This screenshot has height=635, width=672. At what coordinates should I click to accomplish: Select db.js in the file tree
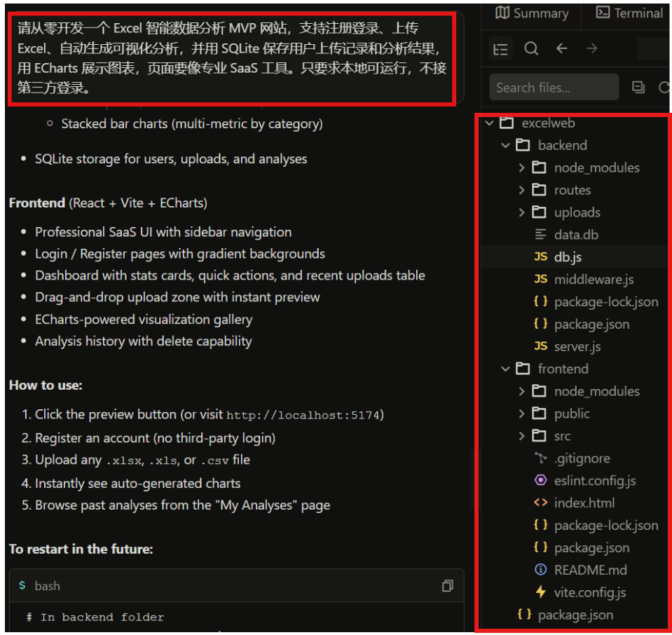coord(568,257)
